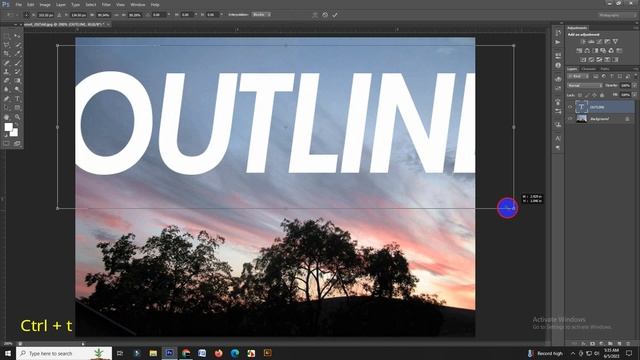This screenshot has height=360, width=640.
Task: Select the Pen tool
Action: point(7,99)
